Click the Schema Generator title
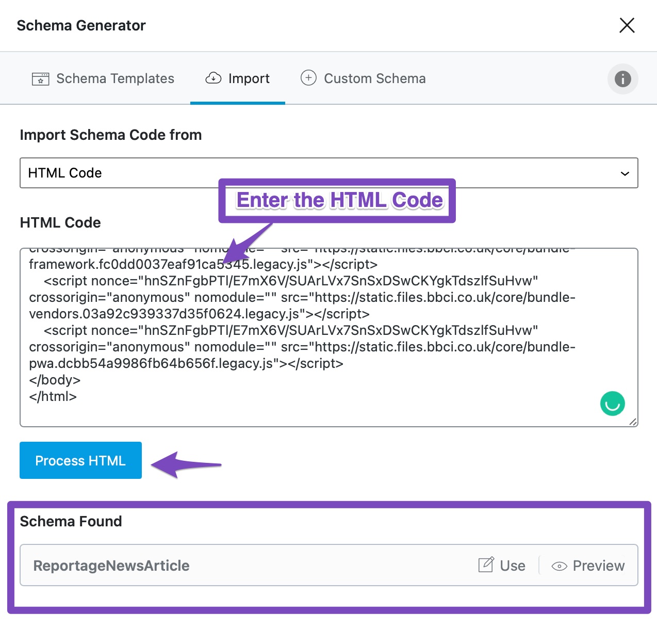 (x=81, y=25)
